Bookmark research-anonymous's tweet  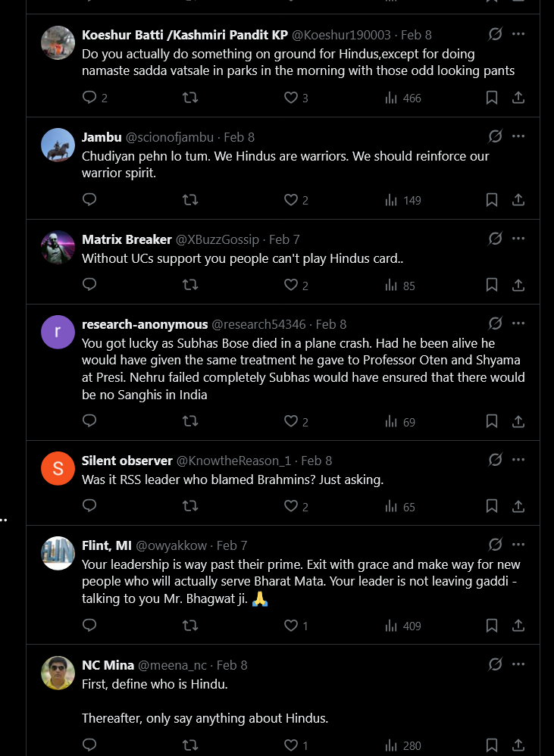pyautogui.click(x=491, y=422)
